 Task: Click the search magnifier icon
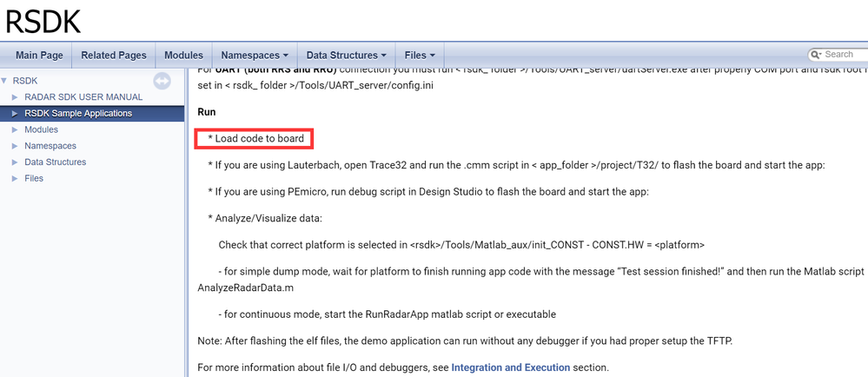click(815, 55)
